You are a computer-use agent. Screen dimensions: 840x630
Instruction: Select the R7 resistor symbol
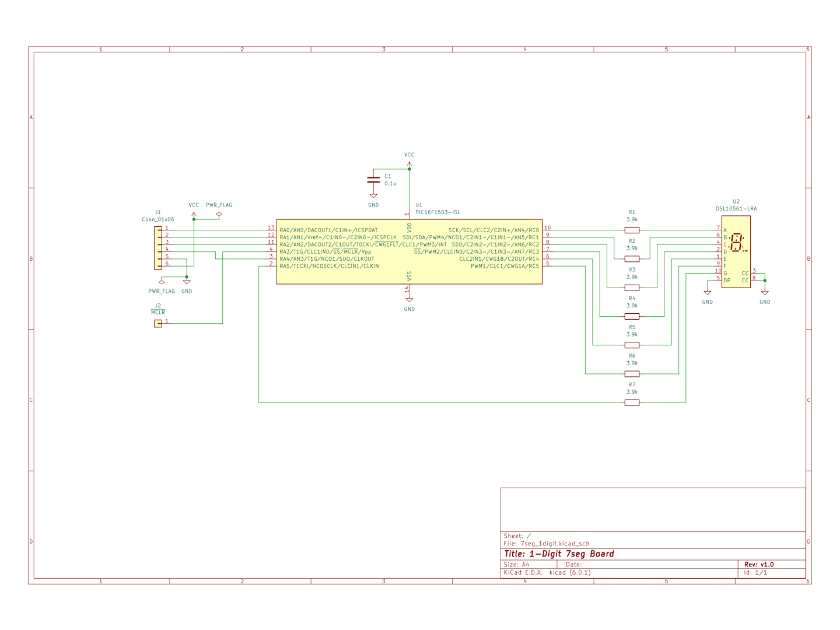632,402
